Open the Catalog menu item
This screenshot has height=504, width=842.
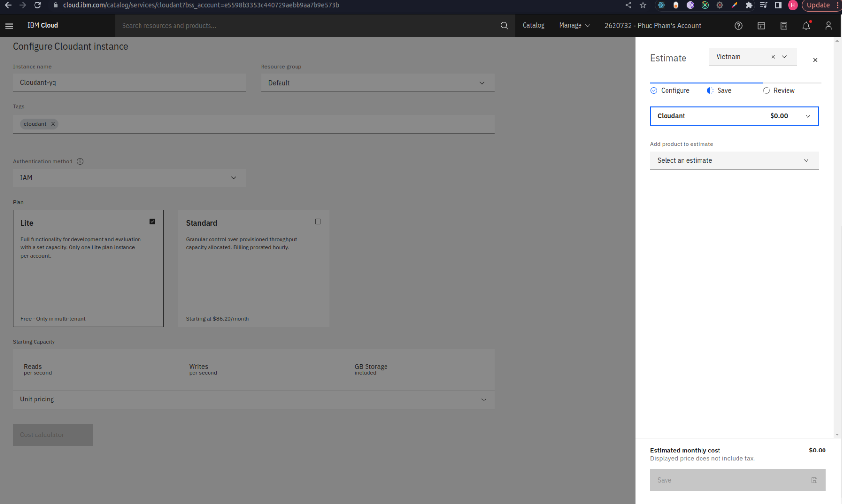click(x=533, y=25)
